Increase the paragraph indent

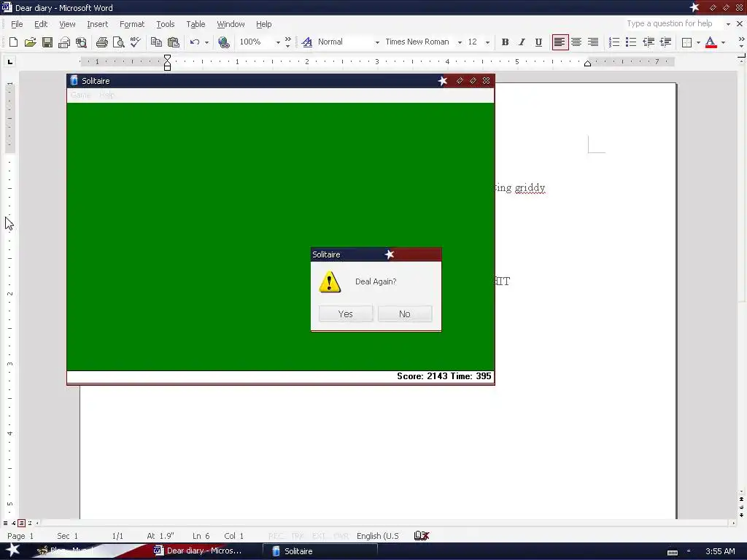[x=665, y=42]
